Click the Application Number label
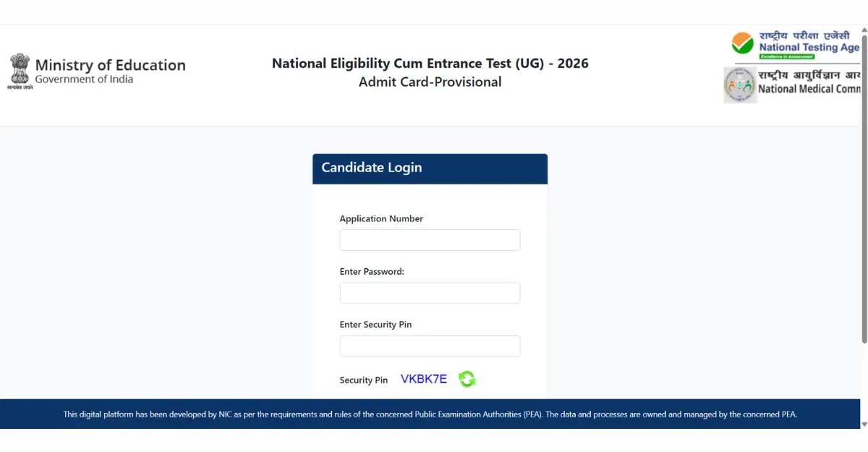This screenshot has width=868, height=452. point(381,219)
